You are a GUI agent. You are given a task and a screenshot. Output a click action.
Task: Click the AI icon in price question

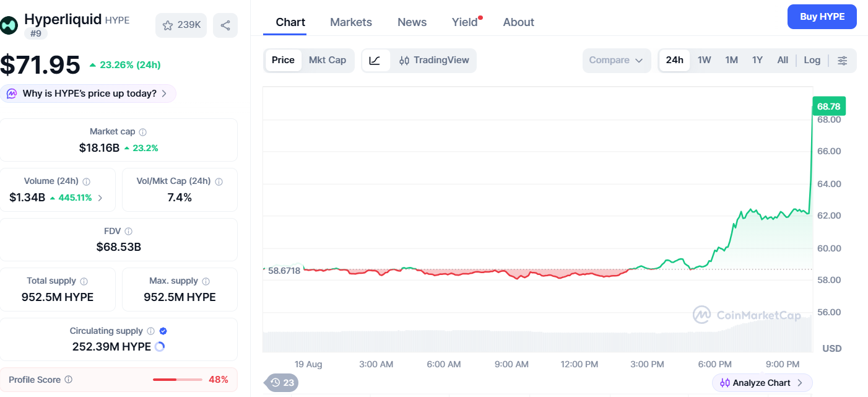tap(12, 94)
